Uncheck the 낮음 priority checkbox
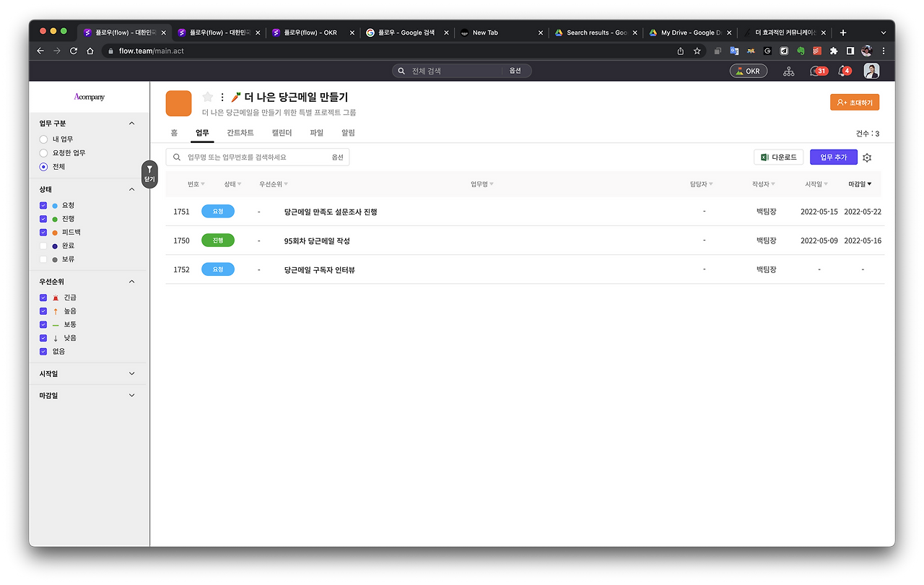924x585 pixels. click(43, 338)
